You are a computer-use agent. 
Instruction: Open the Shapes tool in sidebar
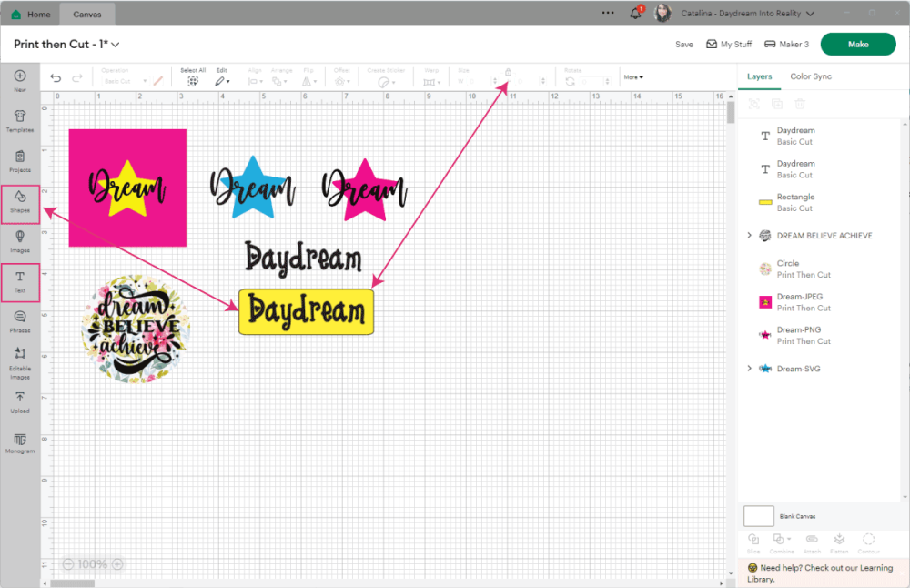pos(20,201)
